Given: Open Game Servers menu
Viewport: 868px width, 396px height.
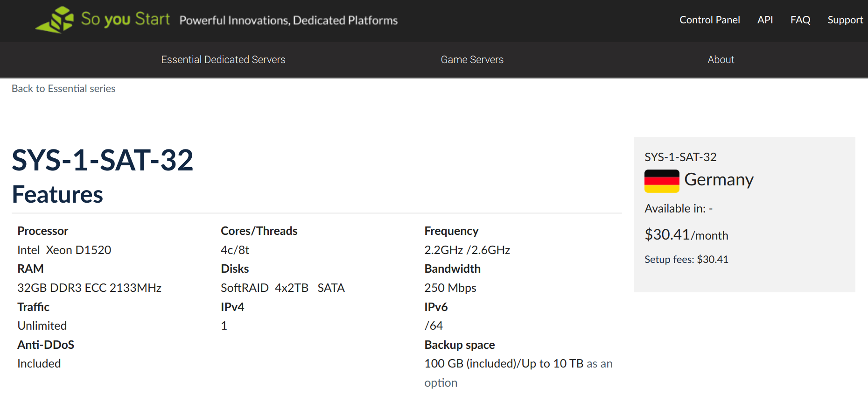Looking at the screenshot, I should [472, 59].
